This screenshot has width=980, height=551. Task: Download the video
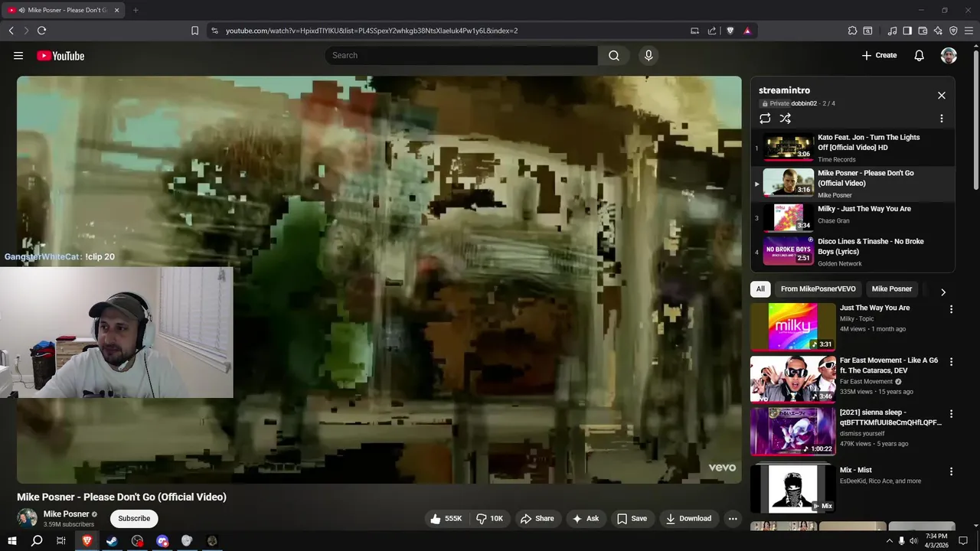pyautogui.click(x=689, y=518)
